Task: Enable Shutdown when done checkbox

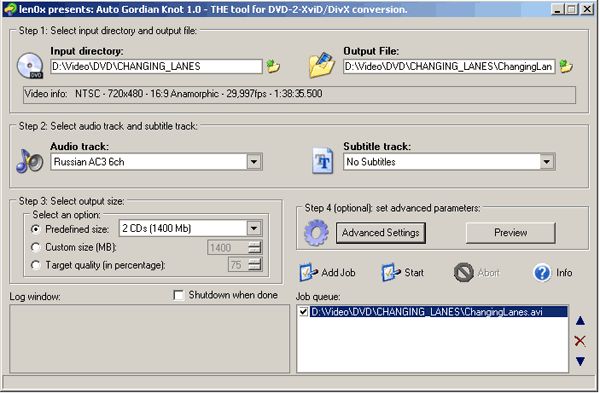Action: [179, 295]
